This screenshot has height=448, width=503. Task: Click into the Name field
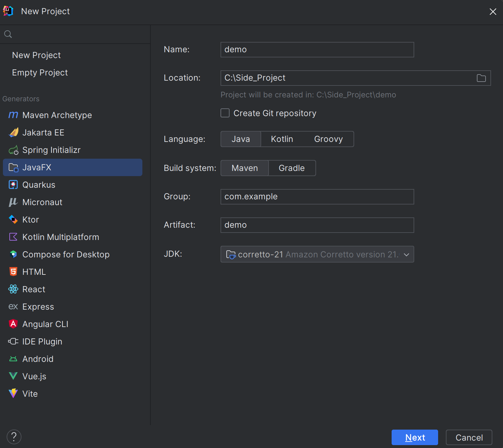click(317, 50)
